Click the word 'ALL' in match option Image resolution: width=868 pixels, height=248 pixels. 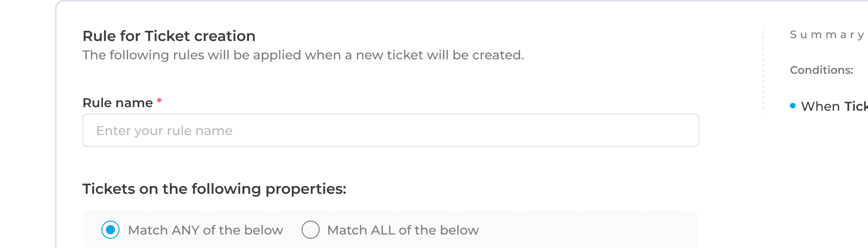(383, 230)
